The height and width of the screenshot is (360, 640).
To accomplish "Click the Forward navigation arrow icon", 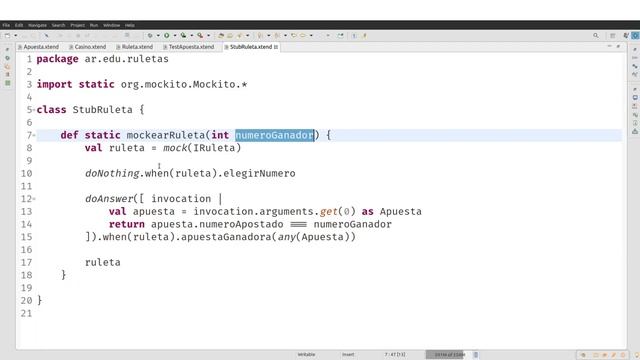I will 303,36.
